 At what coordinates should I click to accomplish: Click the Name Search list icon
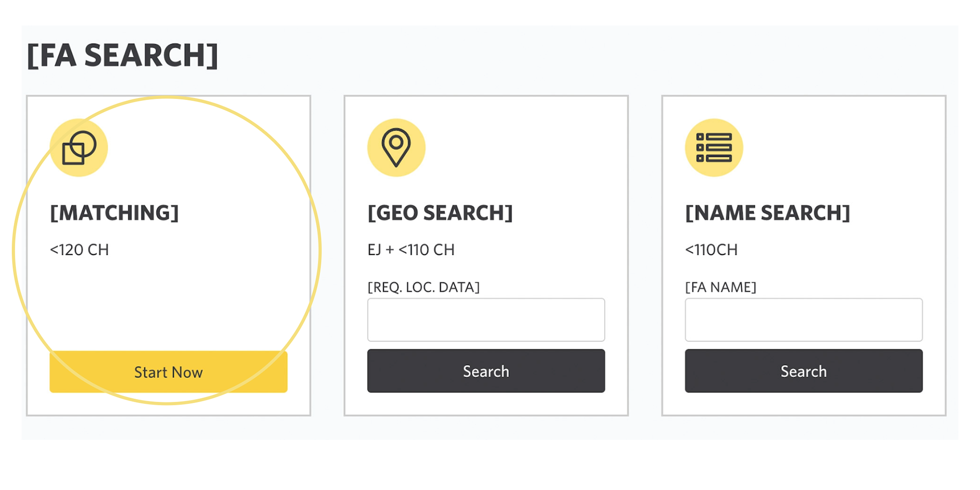tap(714, 148)
